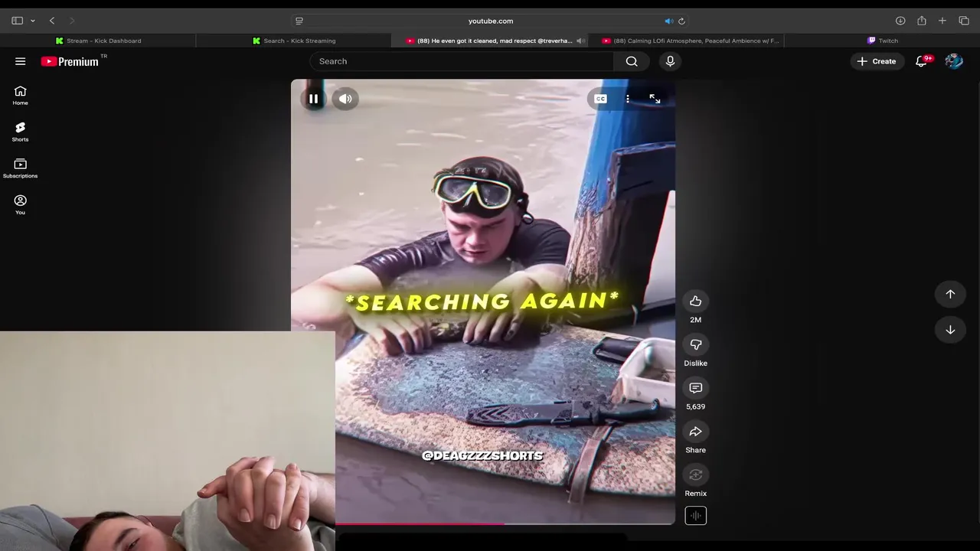Image resolution: width=980 pixels, height=551 pixels.
Task: Mute tab audio from the address bar
Action: 668,21
